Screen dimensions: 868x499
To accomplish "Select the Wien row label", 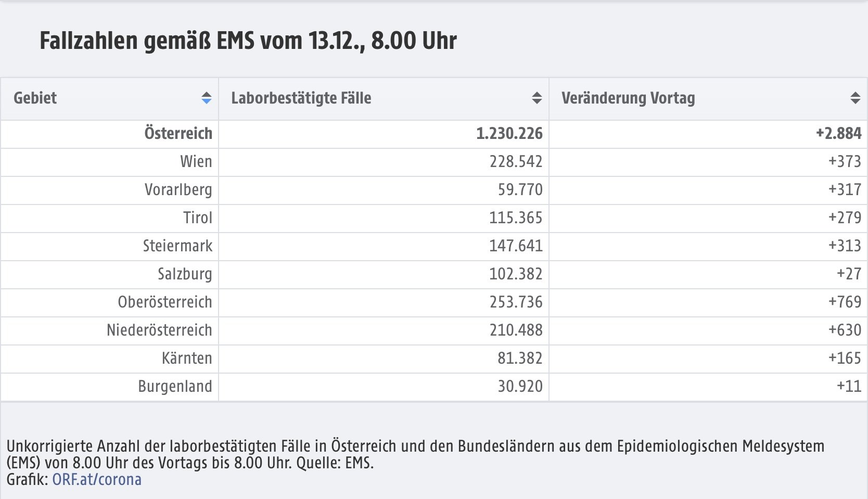I will pyautogui.click(x=196, y=161).
